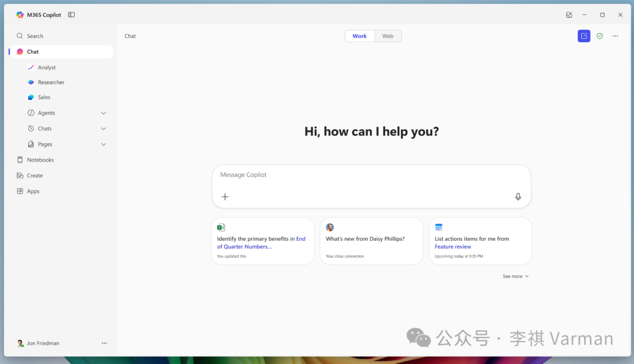Expand the Pages chevron
This screenshot has height=364, width=634.
(x=103, y=144)
